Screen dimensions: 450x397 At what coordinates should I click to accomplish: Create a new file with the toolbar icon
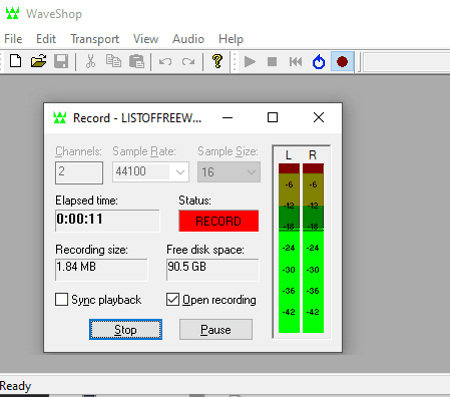16,61
